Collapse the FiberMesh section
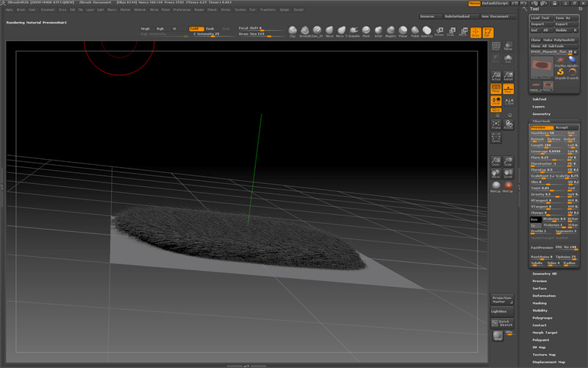 pyautogui.click(x=541, y=121)
